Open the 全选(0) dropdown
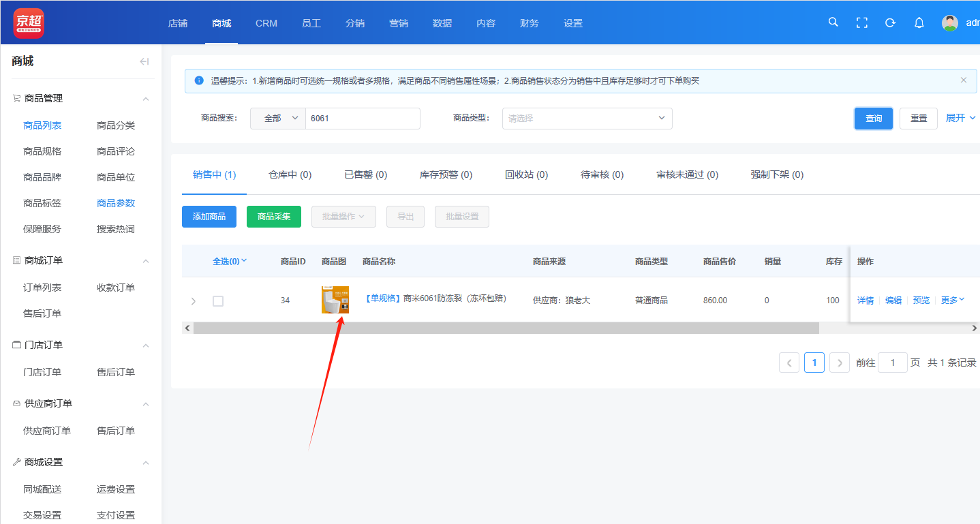 [x=230, y=261]
